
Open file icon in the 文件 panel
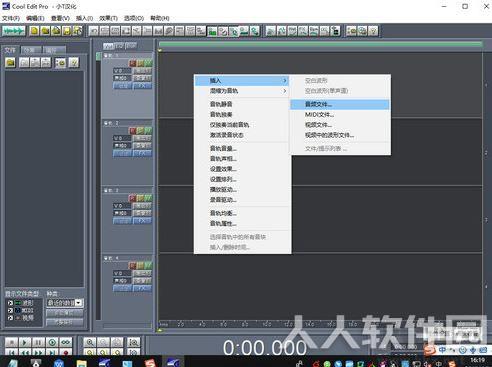[x=10, y=62]
